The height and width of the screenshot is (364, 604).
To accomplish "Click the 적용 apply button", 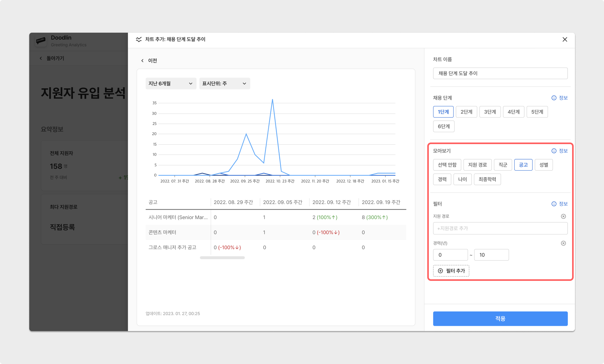I will [500, 318].
